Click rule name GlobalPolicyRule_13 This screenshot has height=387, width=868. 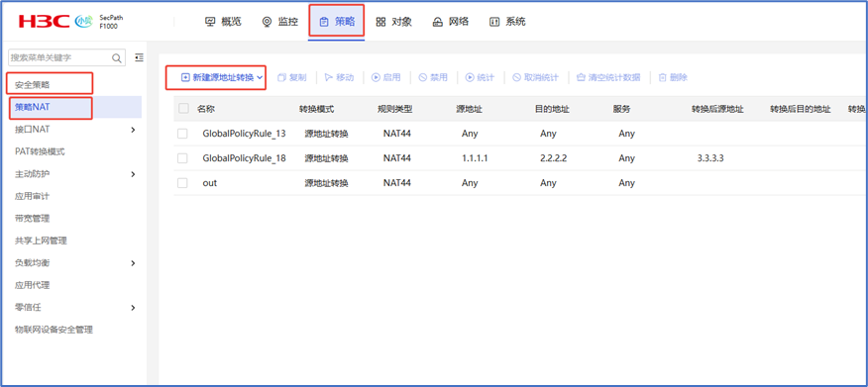(244, 134)
